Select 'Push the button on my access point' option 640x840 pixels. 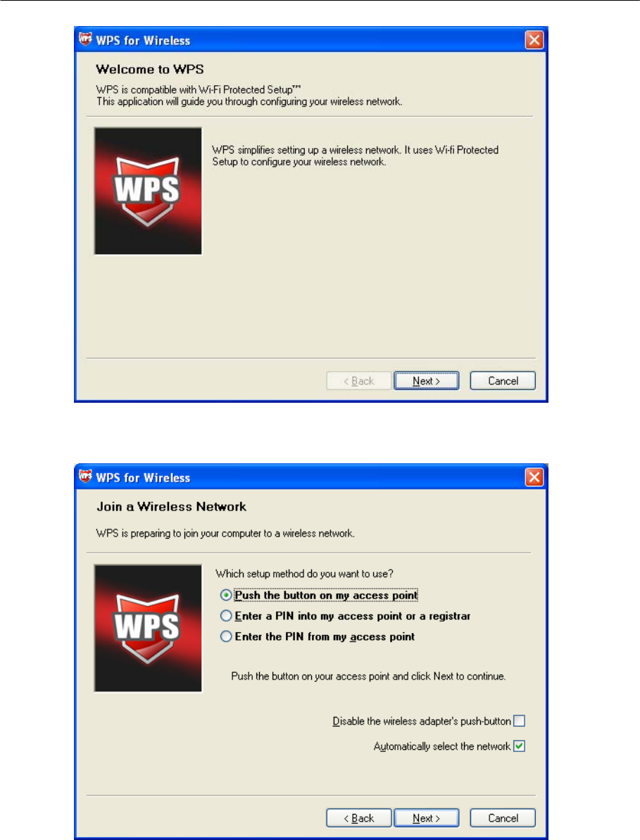tap(226, 595)
